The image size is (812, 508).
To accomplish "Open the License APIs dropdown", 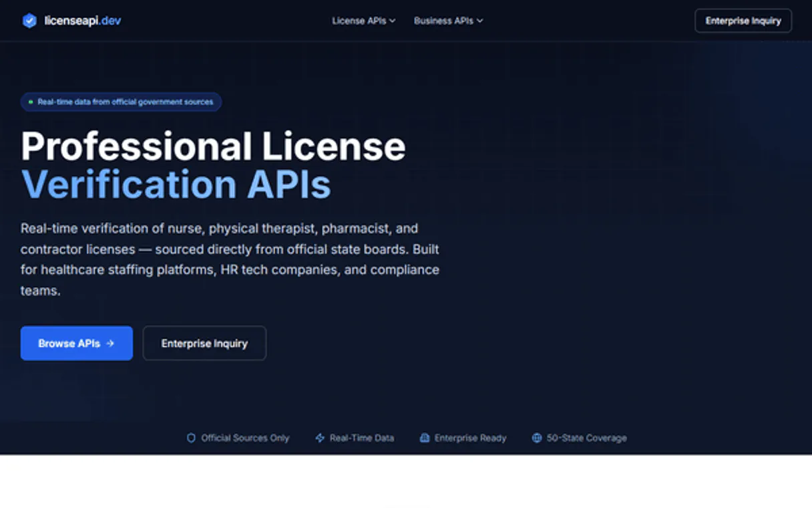I will [363, 21].
